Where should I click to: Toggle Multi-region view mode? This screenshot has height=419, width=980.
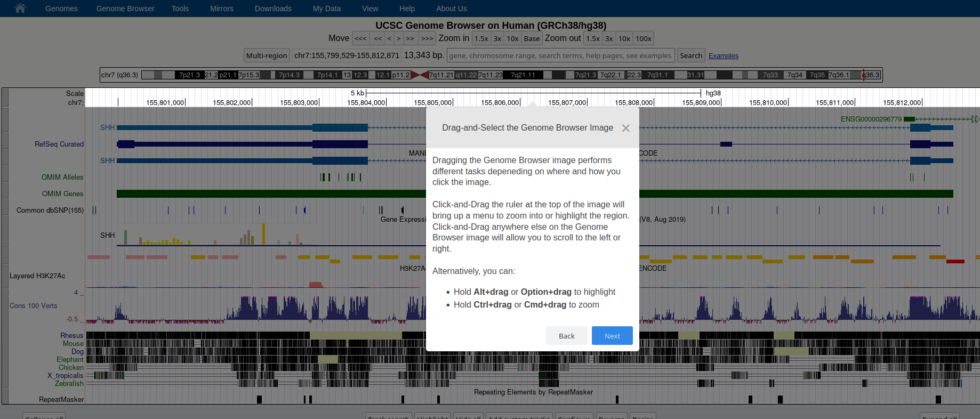267,55
